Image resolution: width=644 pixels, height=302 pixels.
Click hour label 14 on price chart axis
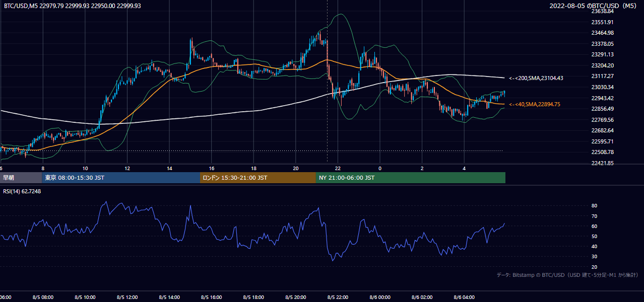click(169, 168)
